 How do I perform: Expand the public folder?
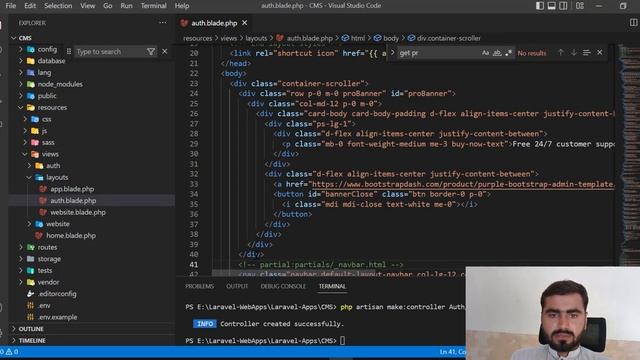47,96
